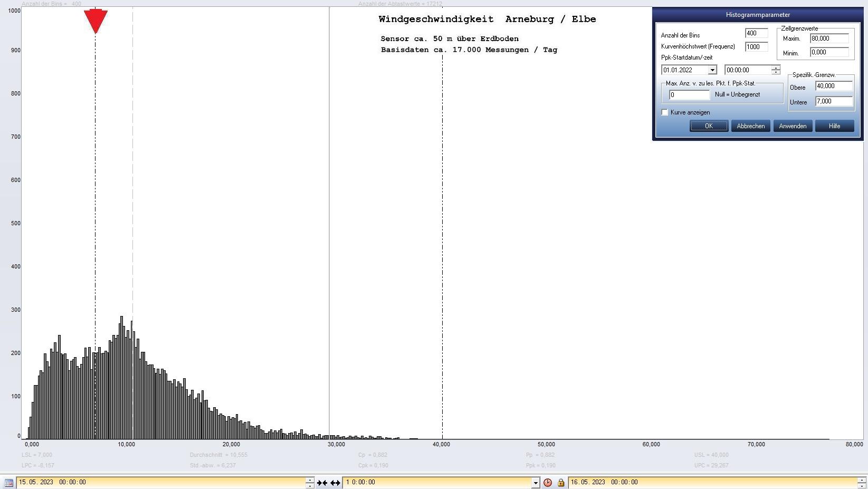Click the red clock icon
The height and width of the screenshot is (489, 868).
click(548, 483)
